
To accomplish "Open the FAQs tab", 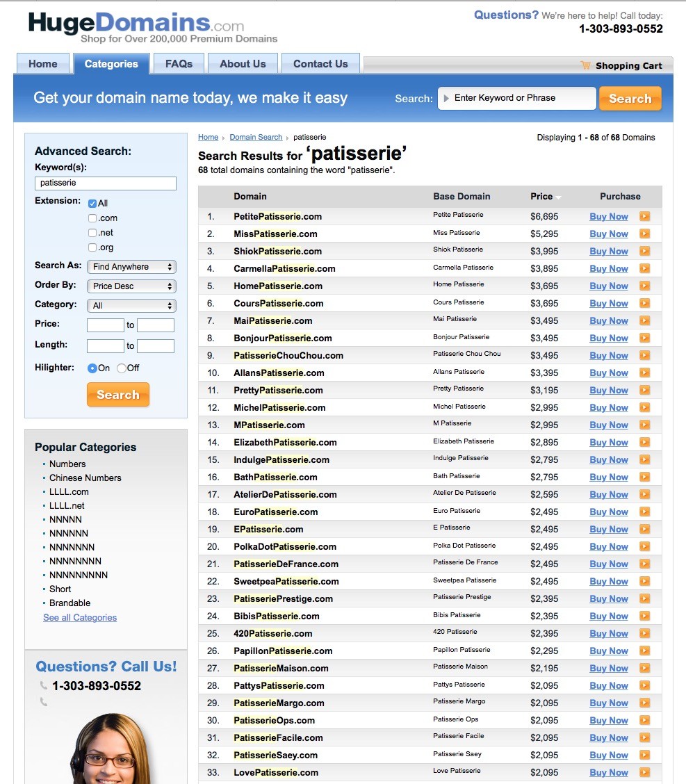I will [179, 63].
